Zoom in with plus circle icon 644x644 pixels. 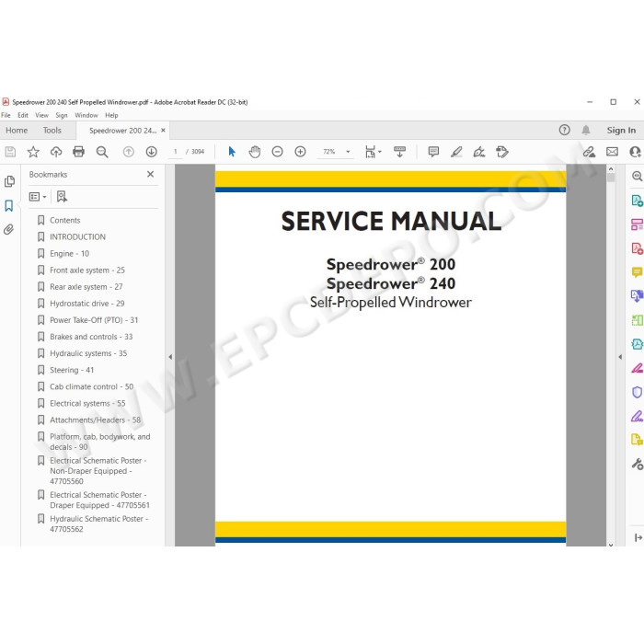pos(300,152)
